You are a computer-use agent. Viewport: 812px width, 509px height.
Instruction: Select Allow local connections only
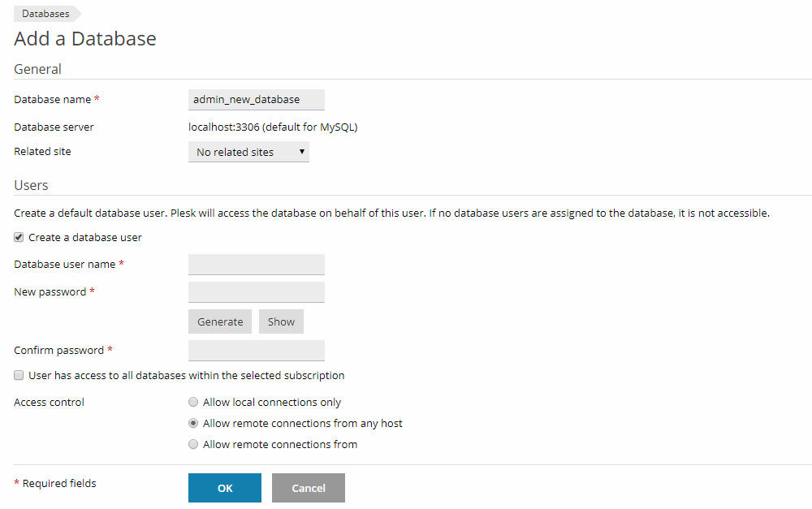(x=193, y=402)
